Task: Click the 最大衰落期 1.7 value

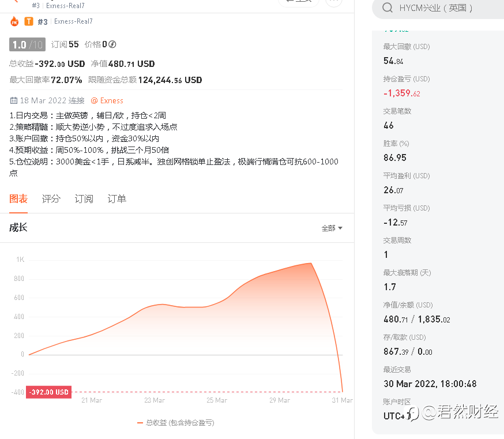Action: click(x=390, y=287)
